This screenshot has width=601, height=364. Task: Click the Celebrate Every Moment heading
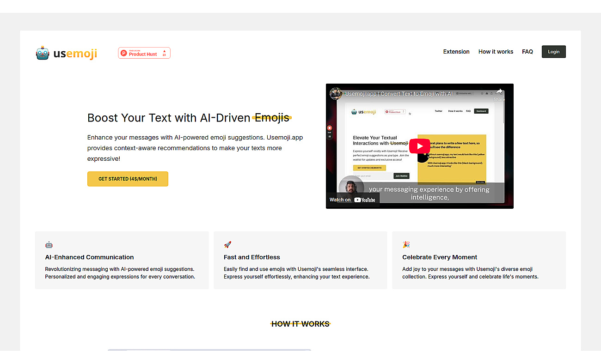[x=440, y=257]
